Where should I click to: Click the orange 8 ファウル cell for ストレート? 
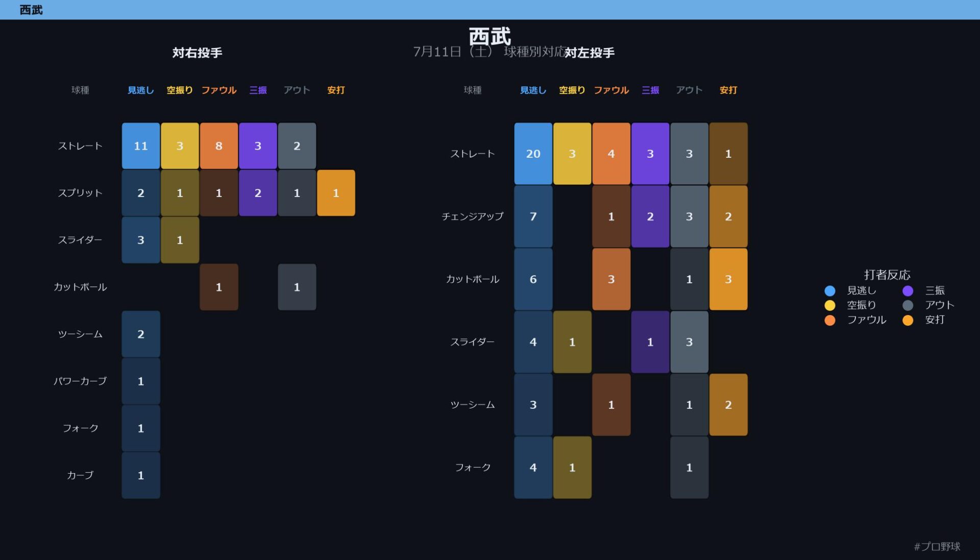pos(219,146)
